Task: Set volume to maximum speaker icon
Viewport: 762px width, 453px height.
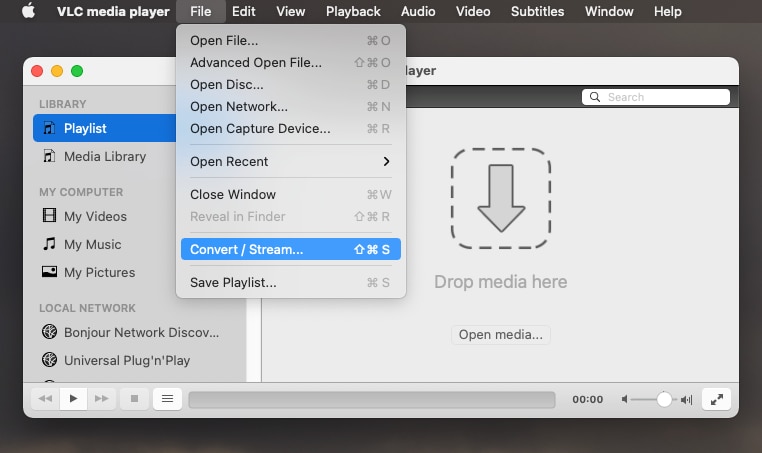Action: [x=686, y=400]
